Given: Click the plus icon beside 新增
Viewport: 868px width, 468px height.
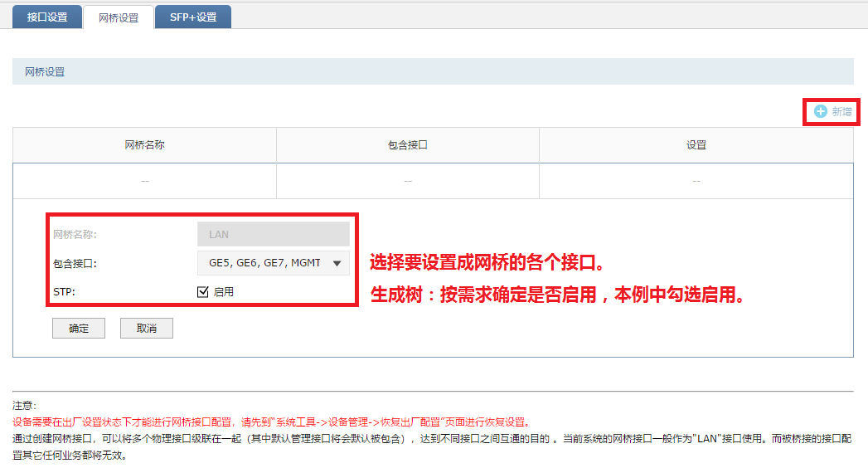Looking at the screenshot, I should (x=821, y=111).
